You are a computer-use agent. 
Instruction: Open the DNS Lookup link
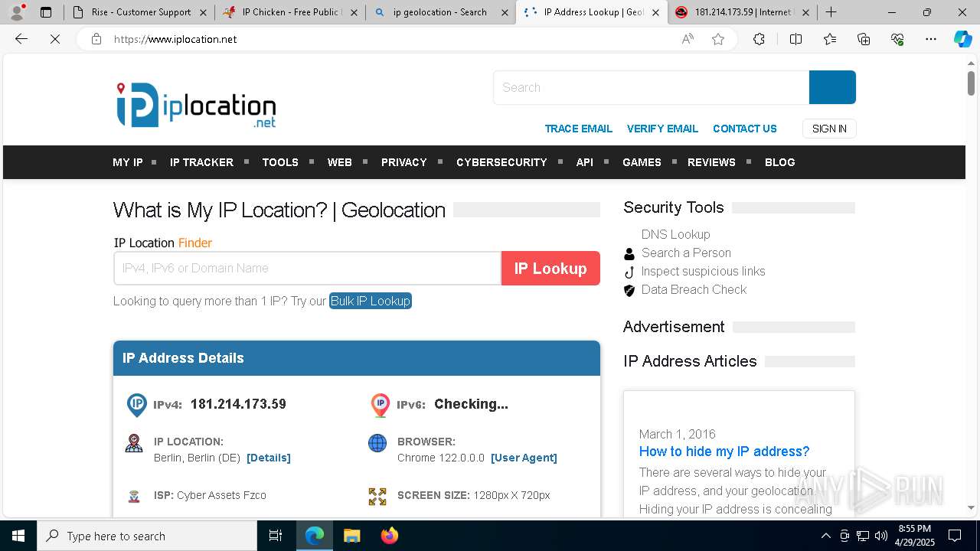pos(675,234)
